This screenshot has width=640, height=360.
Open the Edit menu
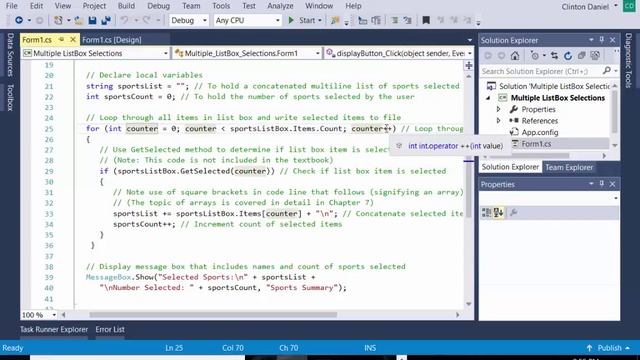(36, 6)
